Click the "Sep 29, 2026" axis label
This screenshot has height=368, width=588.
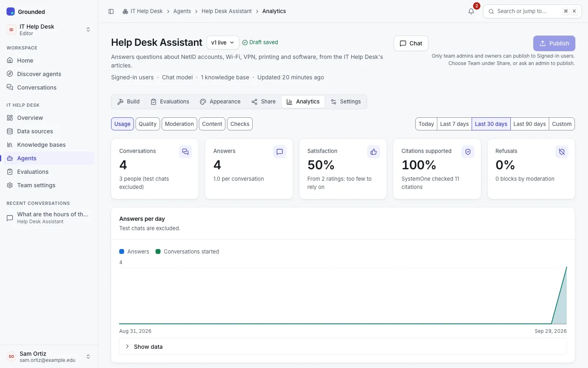click(550, 331)
